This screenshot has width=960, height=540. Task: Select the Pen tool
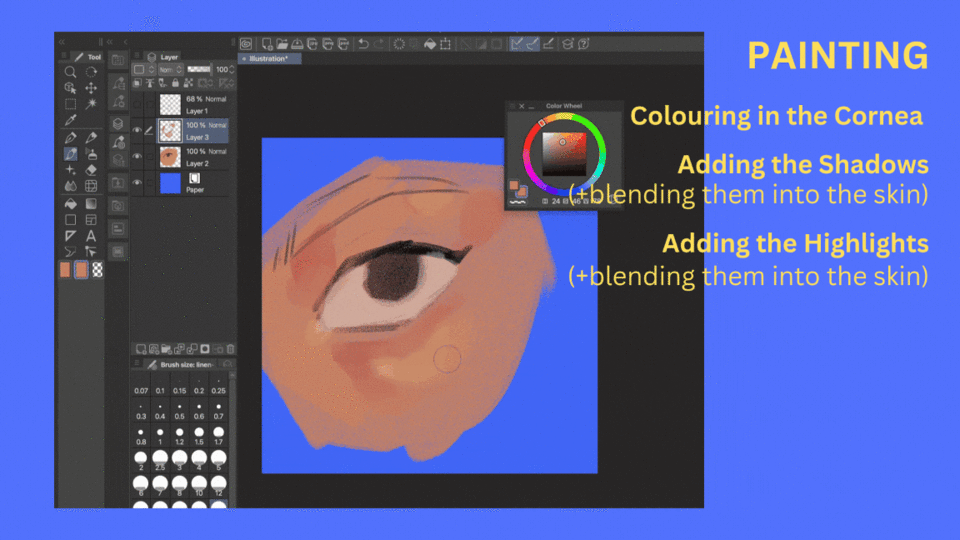pyautogui.click(x=70, y=137)
